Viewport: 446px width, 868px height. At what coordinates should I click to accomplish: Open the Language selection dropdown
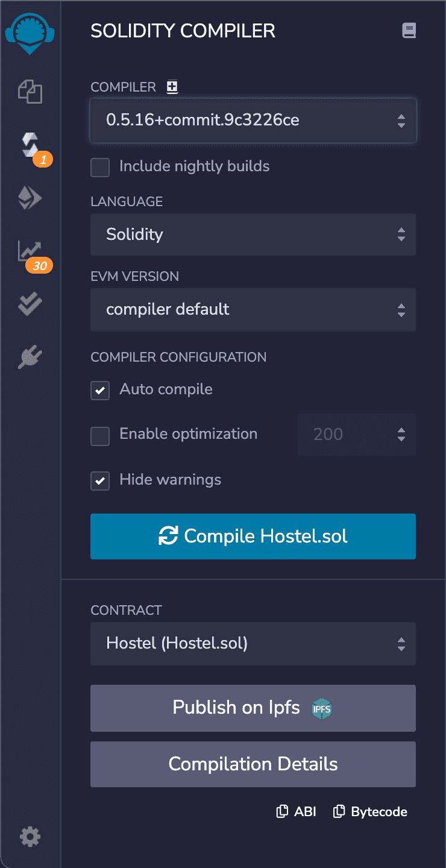[x=253, y=234]
